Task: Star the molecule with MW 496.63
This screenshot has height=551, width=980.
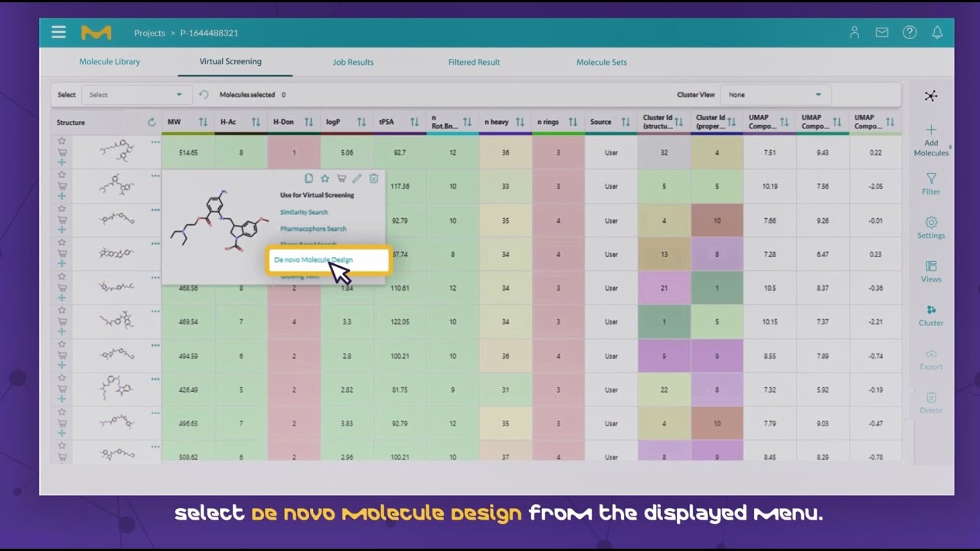Action: (x=62, y=412)
